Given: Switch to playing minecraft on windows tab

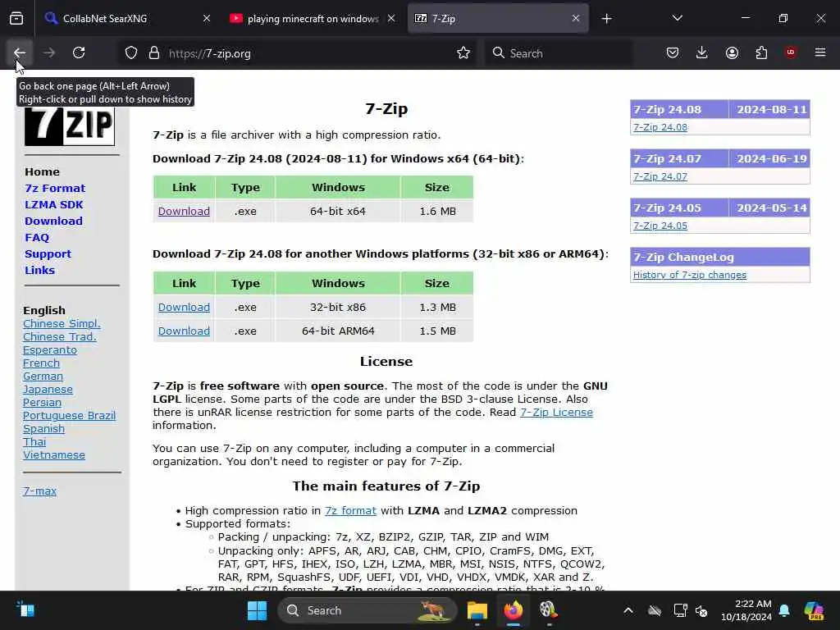Looking at the screenshot, I should tap(313, 19).
